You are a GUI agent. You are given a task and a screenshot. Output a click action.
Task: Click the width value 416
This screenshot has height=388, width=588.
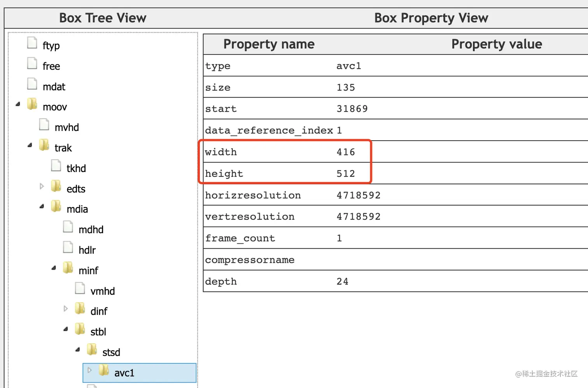pos(346,152)
